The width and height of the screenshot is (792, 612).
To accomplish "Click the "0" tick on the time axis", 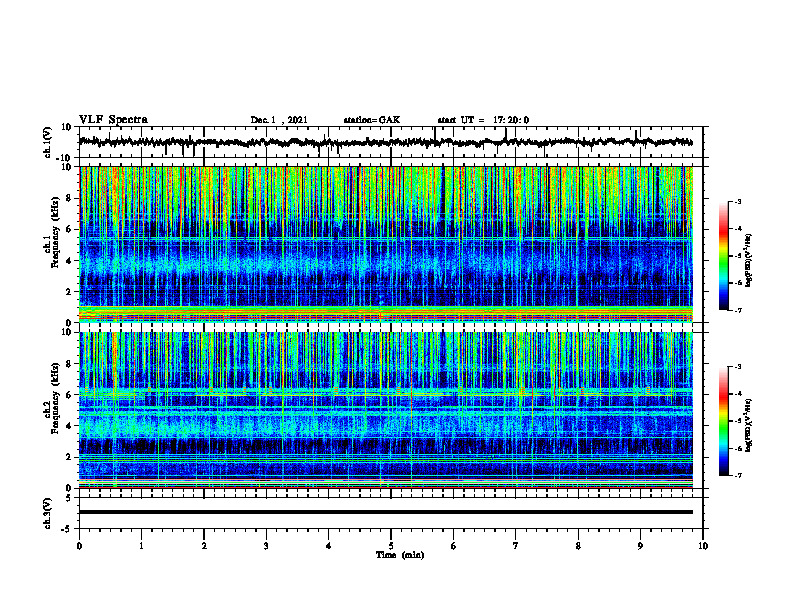I will click(x=79, y=546).
